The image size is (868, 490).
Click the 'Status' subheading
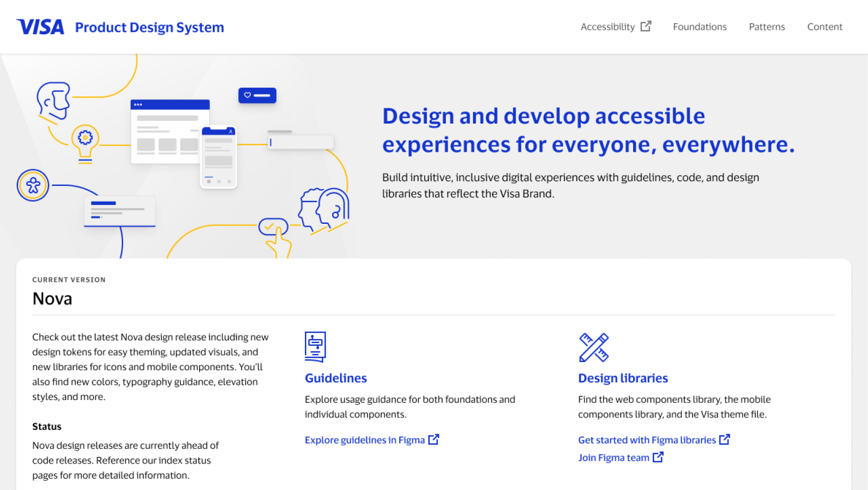coord(47,427)
